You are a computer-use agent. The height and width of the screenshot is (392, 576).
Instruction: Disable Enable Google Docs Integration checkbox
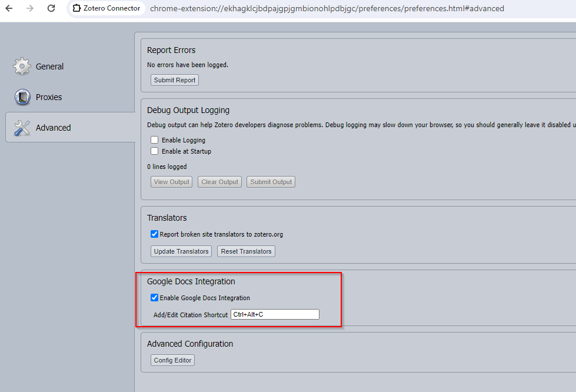pyautogui.click(x=154, y=298)
